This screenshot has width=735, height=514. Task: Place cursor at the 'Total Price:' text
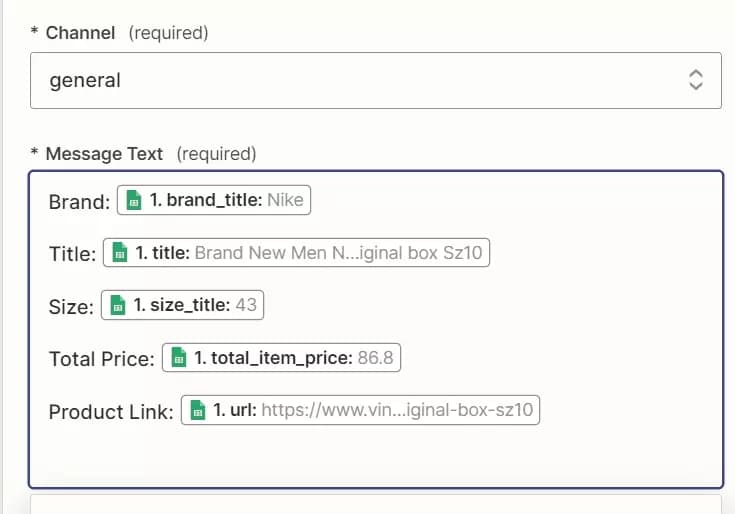[x=101, y=358]
